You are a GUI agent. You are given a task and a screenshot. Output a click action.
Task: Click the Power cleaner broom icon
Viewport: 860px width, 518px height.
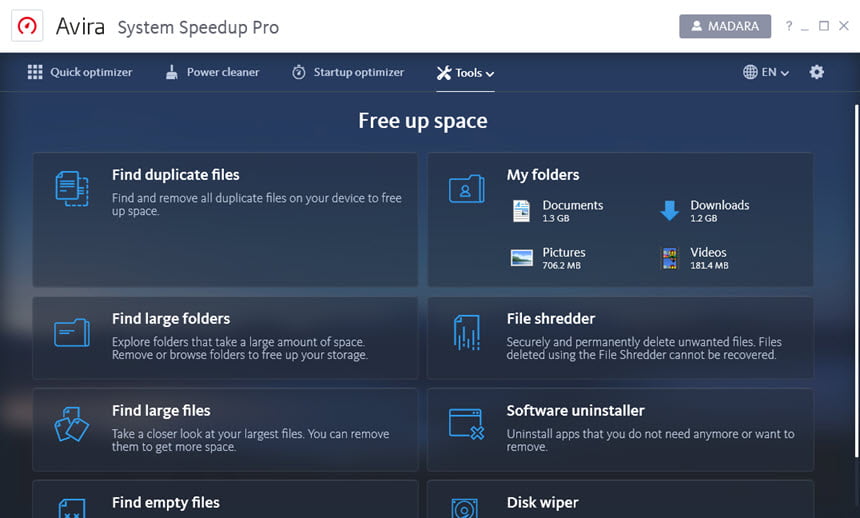click(x=172, y=72)
